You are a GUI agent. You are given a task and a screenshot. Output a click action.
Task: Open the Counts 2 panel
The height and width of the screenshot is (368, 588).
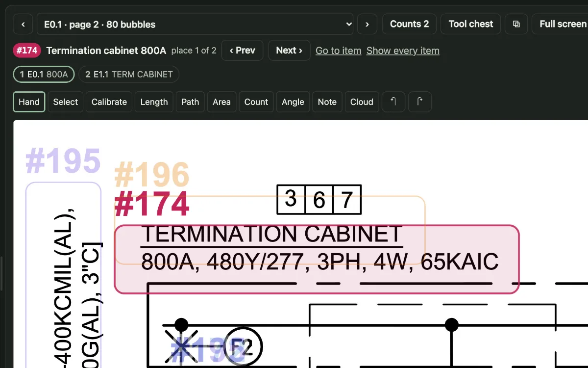click(x=409, y=24)
